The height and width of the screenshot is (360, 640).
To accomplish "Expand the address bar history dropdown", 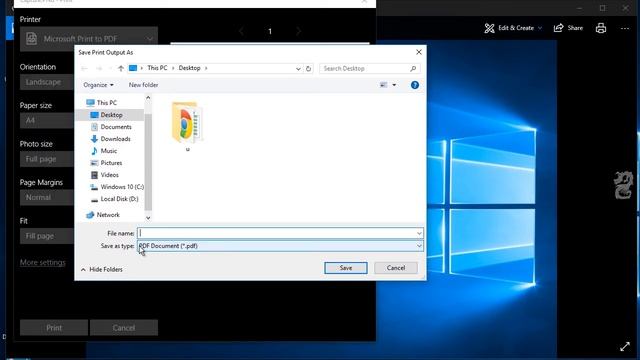I will (x=298, y=69).
